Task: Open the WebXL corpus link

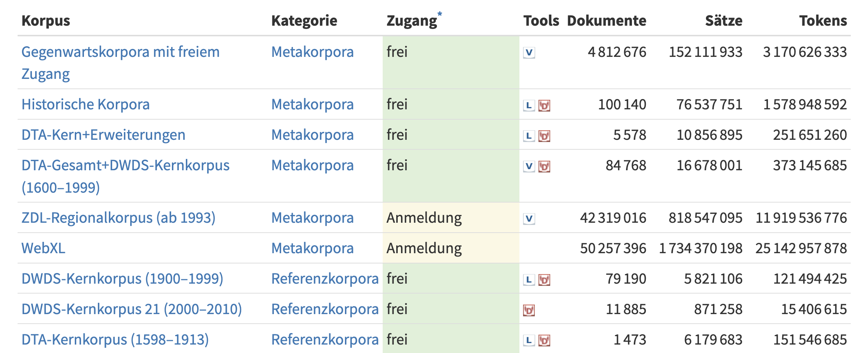Action: pyautogui.click(x=43, y=248)
